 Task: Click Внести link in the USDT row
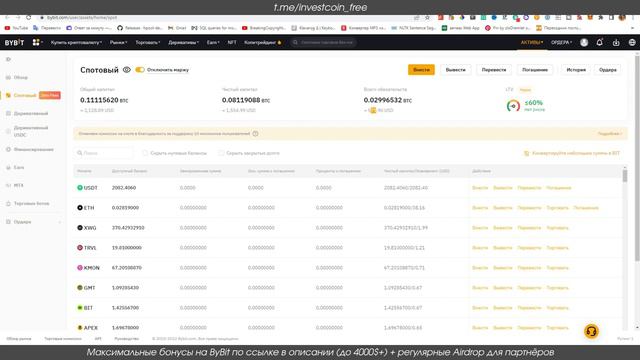pyautogui.click(x=480, y=188)
